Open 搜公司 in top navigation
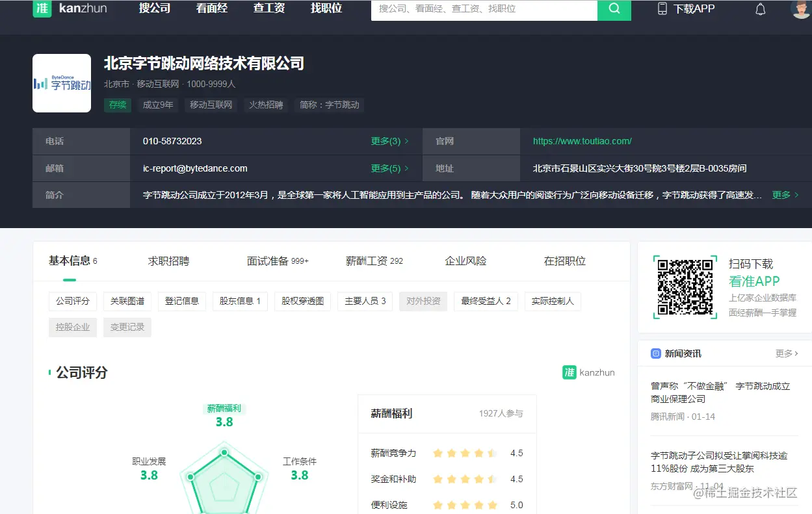This screenshot has width=812, height=514. [155, 8]
